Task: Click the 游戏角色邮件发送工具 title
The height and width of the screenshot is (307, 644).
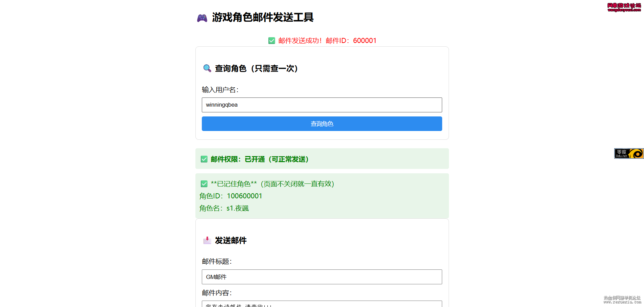Action: [x=263, y=17]
